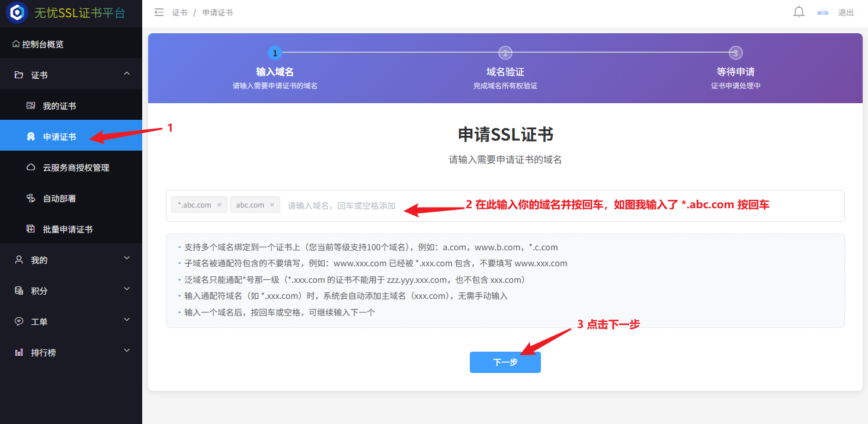Viewport: 868px width, 424px height.
Task: Click the 完成域名所有权验证 step description
Action: [x=505, y=85]
